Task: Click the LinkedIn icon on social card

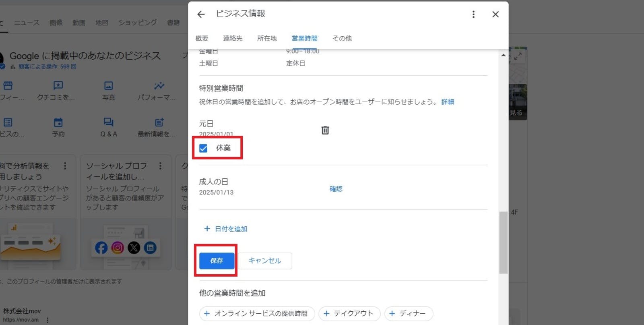Action: coord(150,248)
